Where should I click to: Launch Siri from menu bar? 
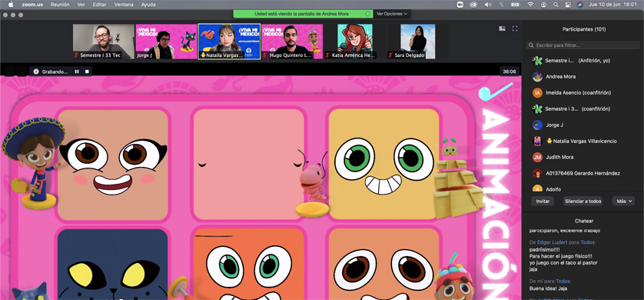coord(579,5)
